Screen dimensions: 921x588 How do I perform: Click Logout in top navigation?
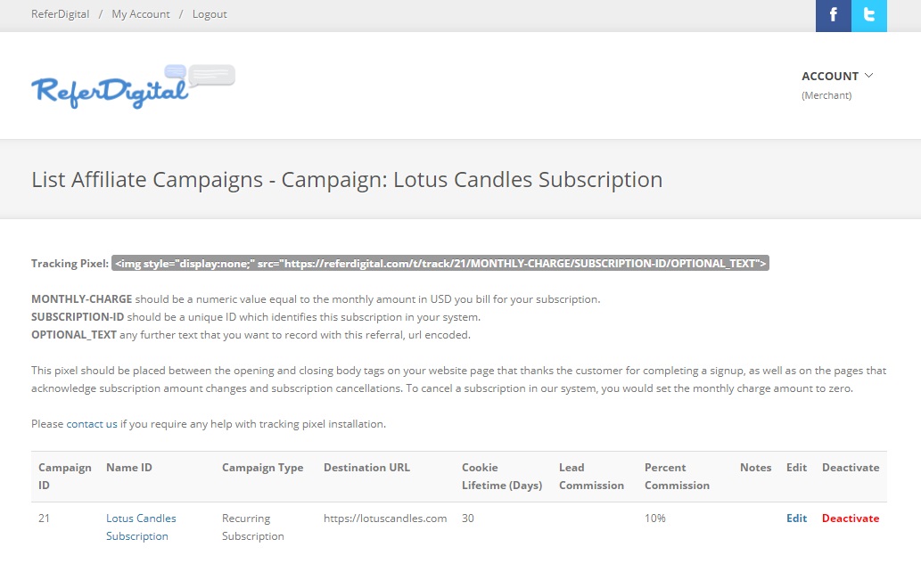210,14
